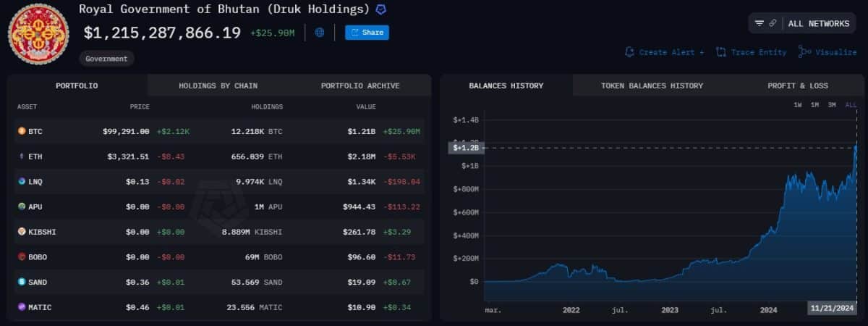Click the Trace Entity icon

click(x=721, y=52)
